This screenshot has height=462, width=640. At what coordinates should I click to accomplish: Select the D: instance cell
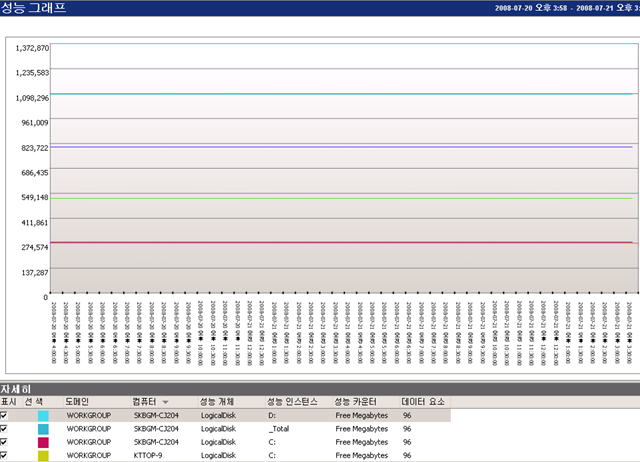[272, 415]
